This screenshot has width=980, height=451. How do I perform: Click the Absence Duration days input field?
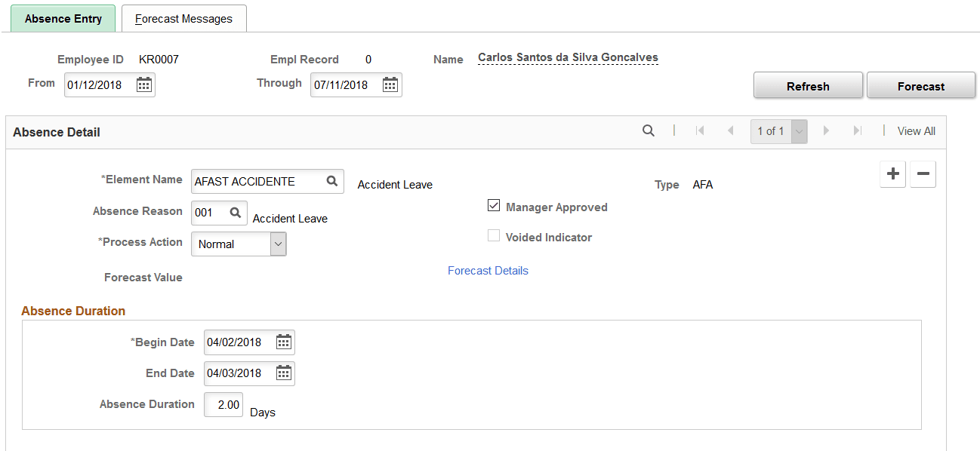(223, 405)
